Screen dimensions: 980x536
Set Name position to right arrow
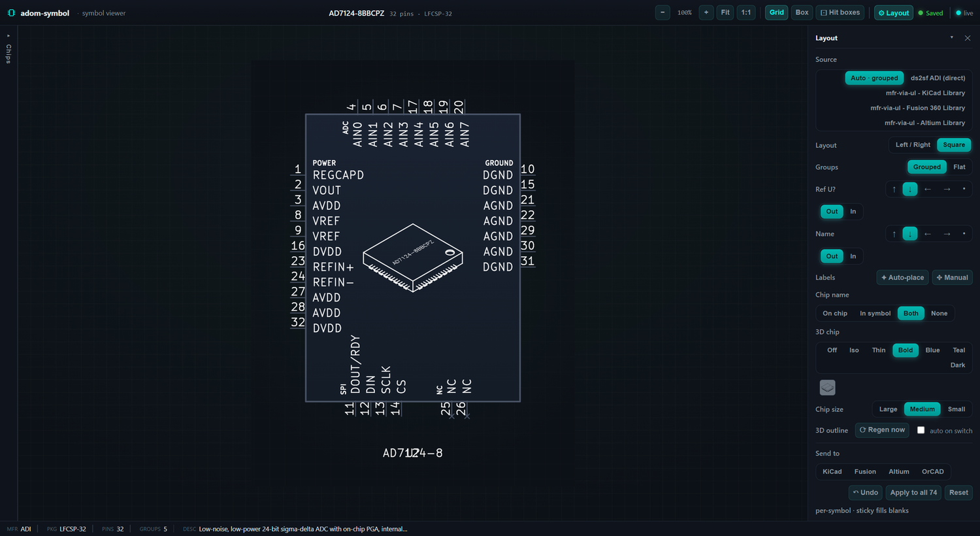[x=947, y=233]
